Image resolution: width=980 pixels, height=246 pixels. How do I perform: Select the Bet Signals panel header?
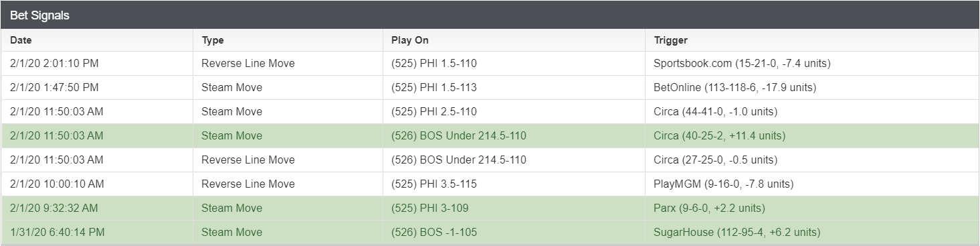[x=490, y=15]
